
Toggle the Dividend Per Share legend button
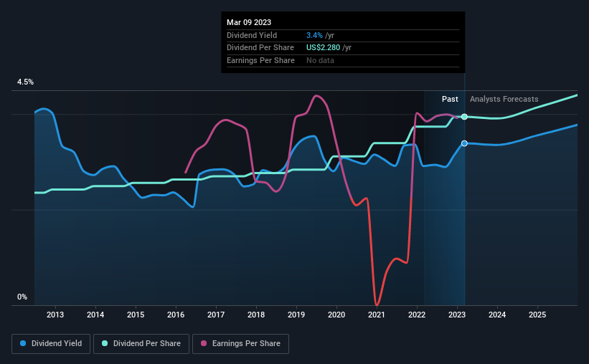click(x=141, y=344)
